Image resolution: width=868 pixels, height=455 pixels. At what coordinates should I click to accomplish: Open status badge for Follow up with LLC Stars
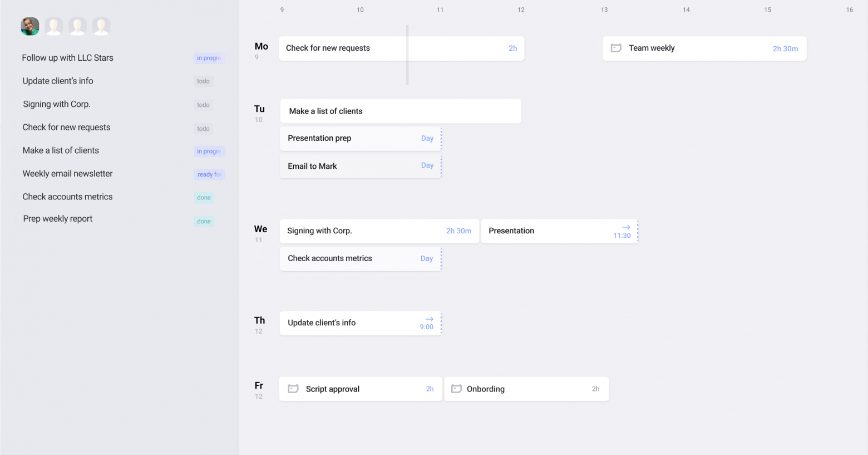[209, 58]
